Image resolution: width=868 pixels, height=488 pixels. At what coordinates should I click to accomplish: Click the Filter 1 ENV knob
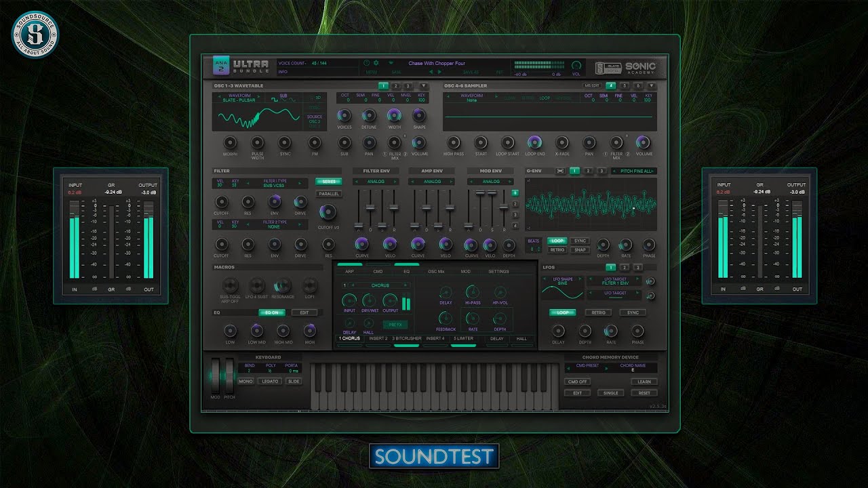pos(275,201)
